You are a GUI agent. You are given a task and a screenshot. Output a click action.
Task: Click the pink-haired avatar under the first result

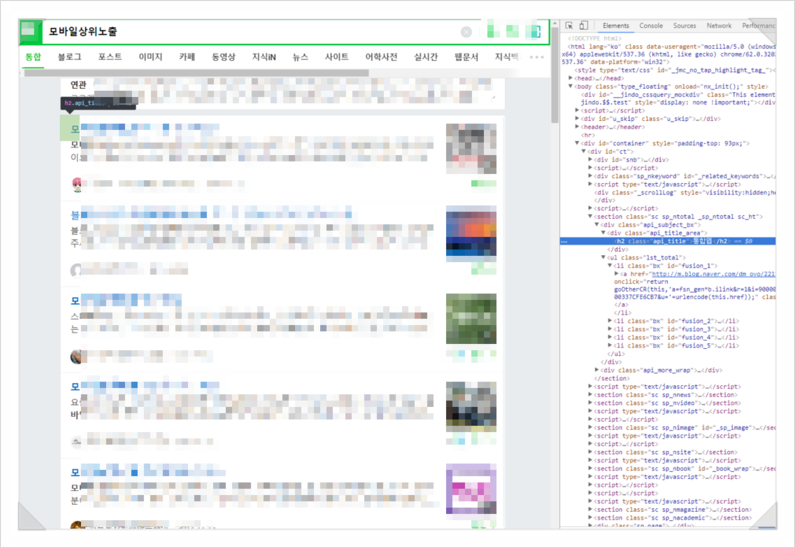pos(77,184)
